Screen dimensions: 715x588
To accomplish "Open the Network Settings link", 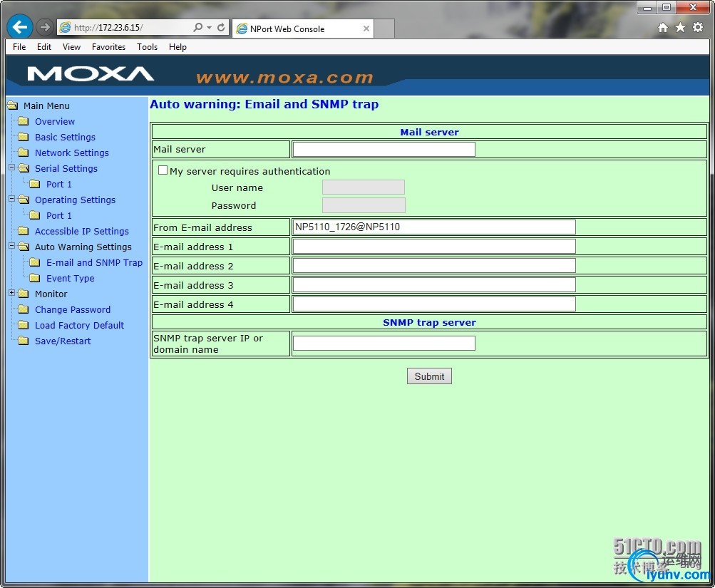I will point(72,153).
